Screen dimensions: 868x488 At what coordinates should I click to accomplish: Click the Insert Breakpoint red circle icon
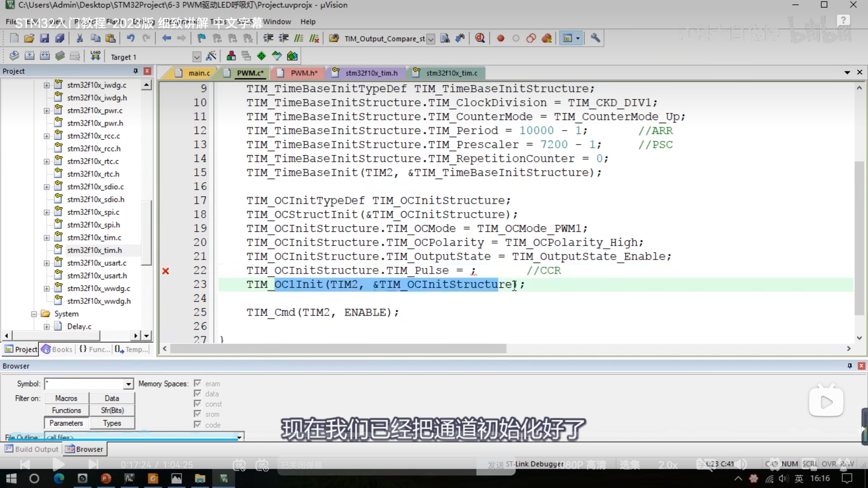pos(500,38)
